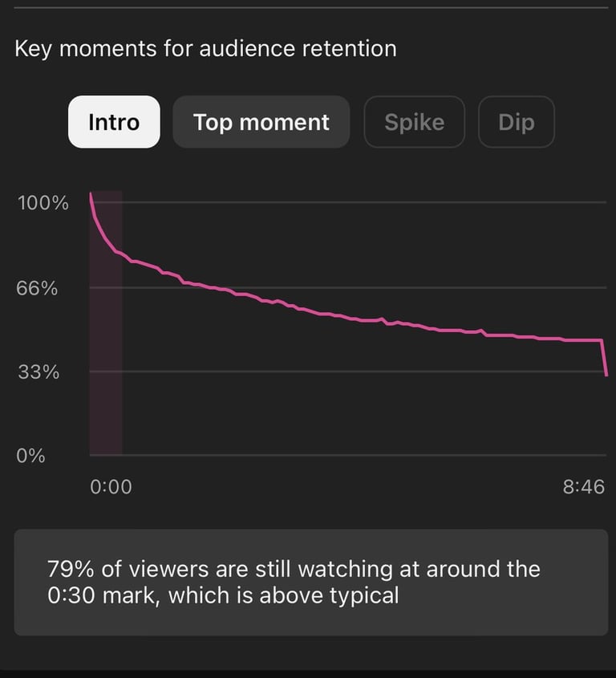616x678 pixels.
Task: Click the 0:00 start time label
Action: click(111, 487)
